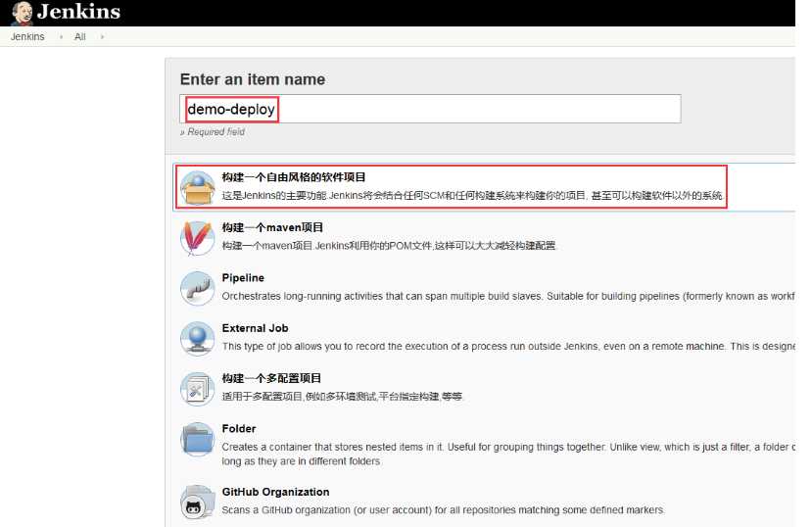
Task: Click the freestyle project description text
Action: click(473, 195)
